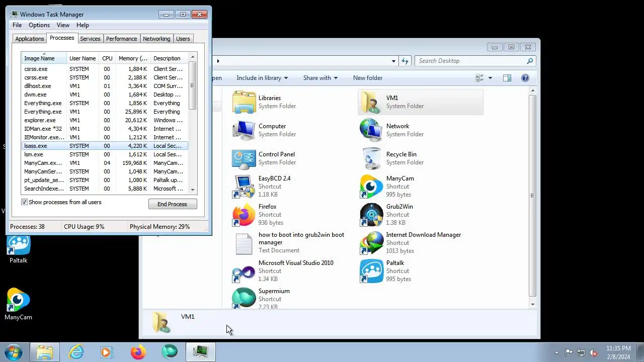Select the SearchIndexe... process row
Image resolution: width=644 pixels, height=362 pixels.
point(105,189)
